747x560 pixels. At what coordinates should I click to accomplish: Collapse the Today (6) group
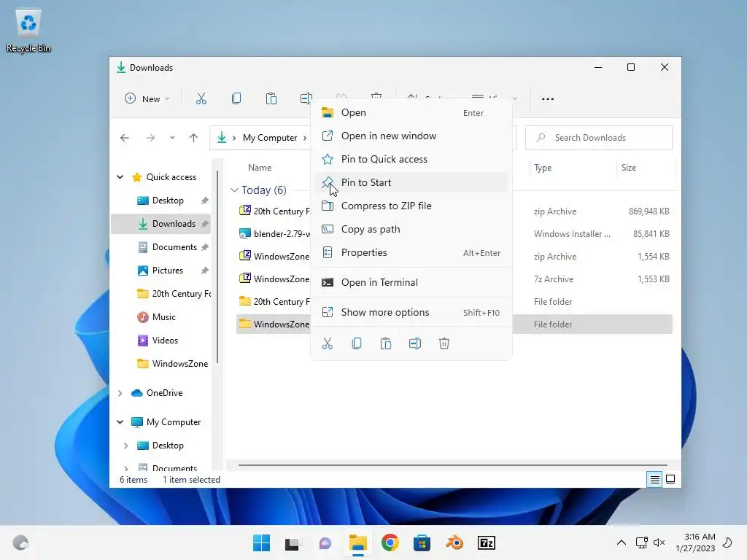click(234, 190)
